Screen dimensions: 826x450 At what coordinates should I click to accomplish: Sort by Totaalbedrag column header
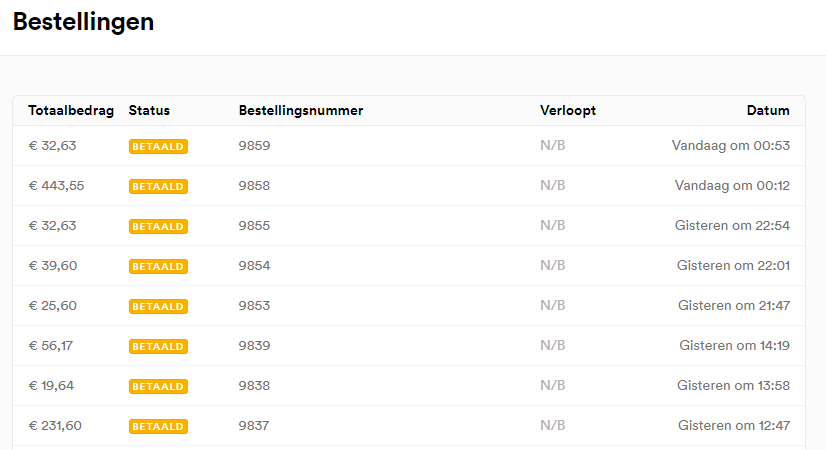(71, 111)
